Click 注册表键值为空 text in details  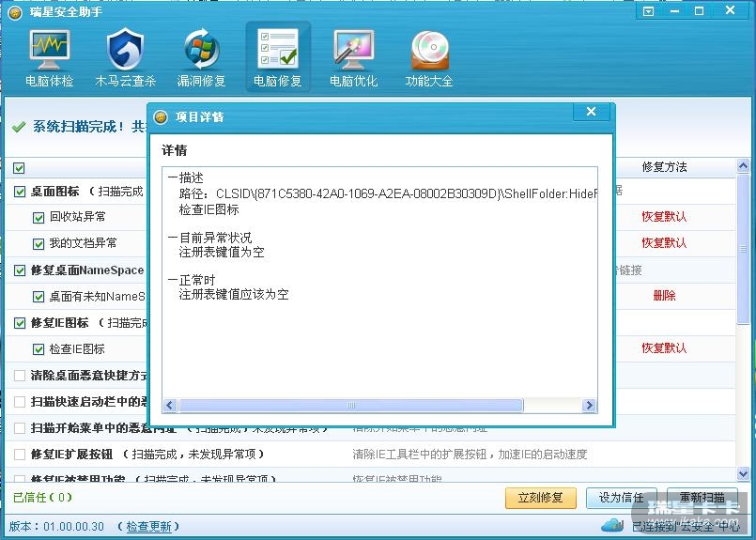point(222,253)
